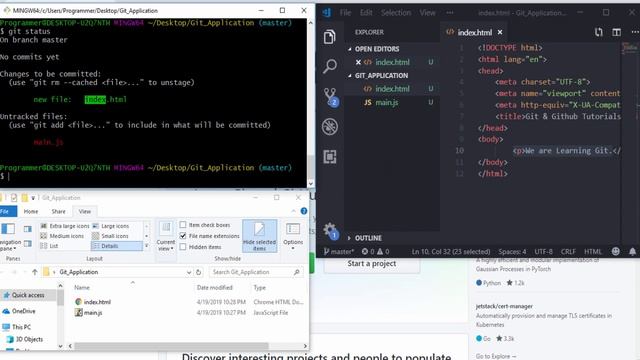640x360 pixels.
Task: Click the File Explorer help question mark icon
Action: 304,211
